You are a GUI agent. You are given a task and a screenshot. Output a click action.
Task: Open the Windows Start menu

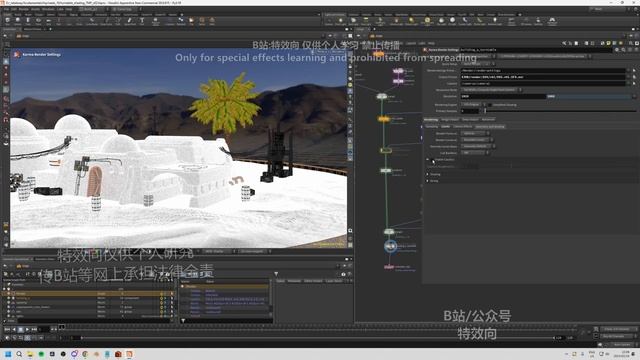[x=8, y=354]
